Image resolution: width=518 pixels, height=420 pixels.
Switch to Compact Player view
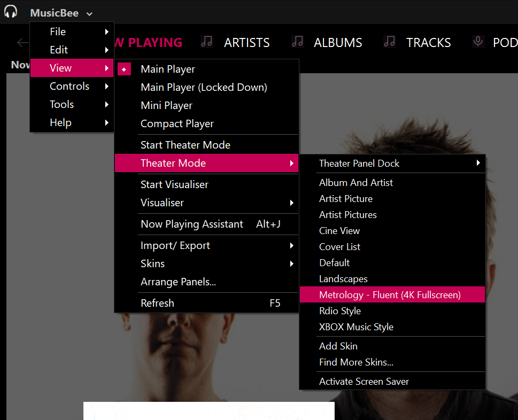(206, 123)
